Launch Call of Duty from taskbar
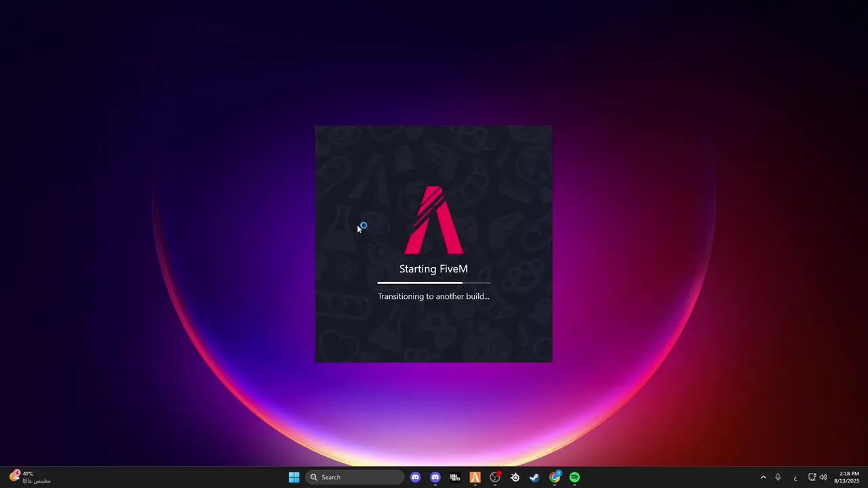Image resolution: width=868 pixels, height=488 pixels. pyautogui.click(x=455, y=477)
